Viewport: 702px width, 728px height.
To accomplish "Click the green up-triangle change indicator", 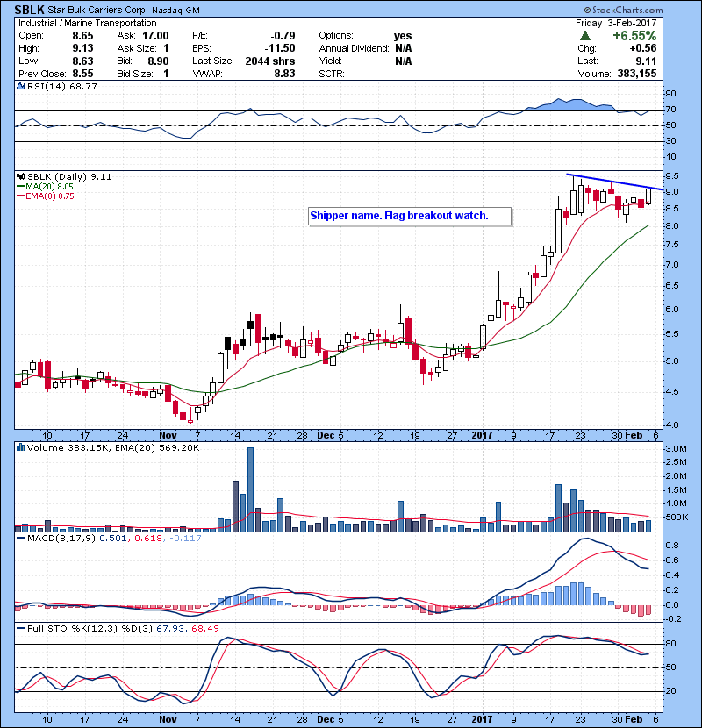I will [x=585, y=36].
